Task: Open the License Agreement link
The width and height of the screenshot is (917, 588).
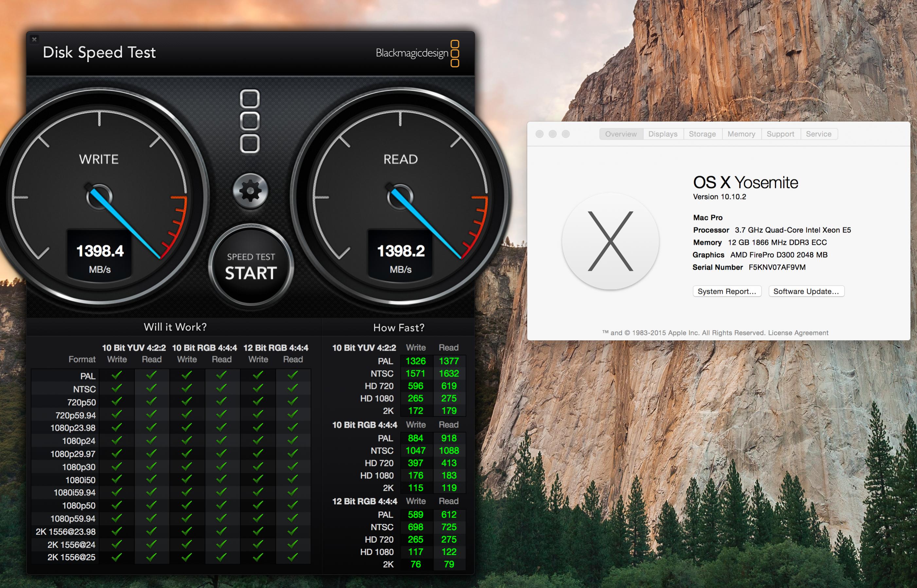Action: point(798,333)
